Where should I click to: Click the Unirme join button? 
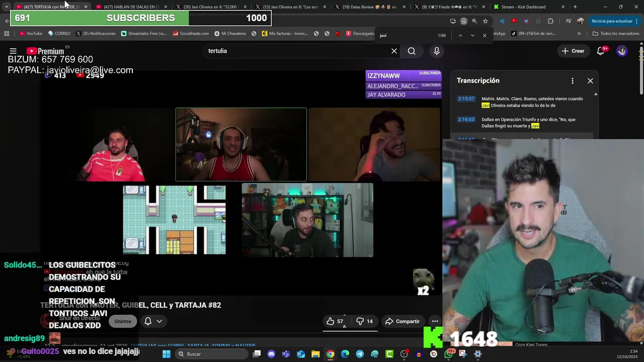coord(122,321)
